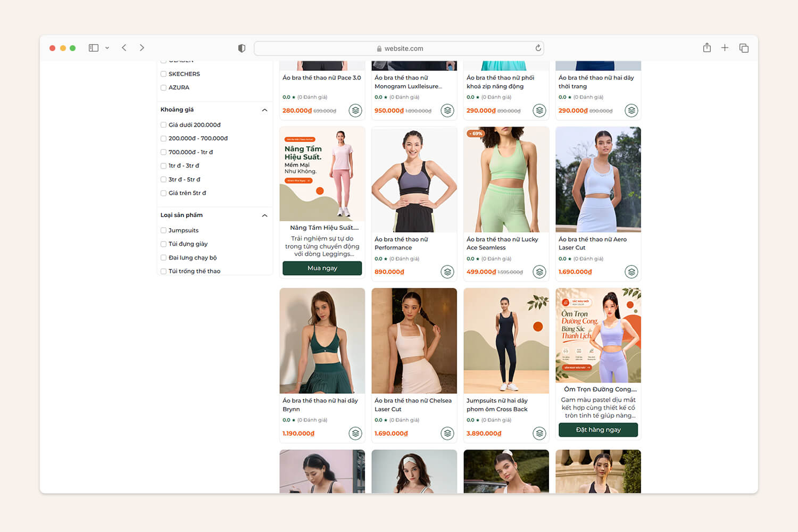This screenshot has width=798, height=532.
Task: Open the green Lucky Ace Seamless product photo
Action: click(x=506, y=179)
